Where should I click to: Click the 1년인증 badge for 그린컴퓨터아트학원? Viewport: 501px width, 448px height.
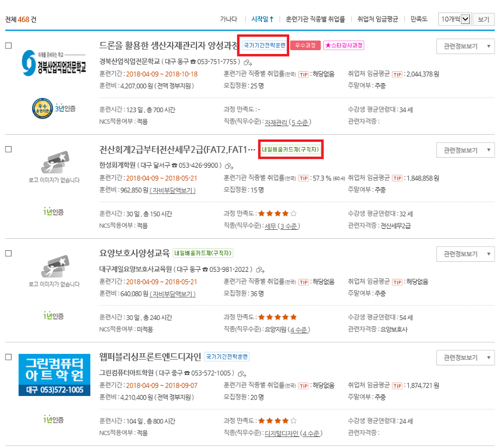(x=54, y=419)
